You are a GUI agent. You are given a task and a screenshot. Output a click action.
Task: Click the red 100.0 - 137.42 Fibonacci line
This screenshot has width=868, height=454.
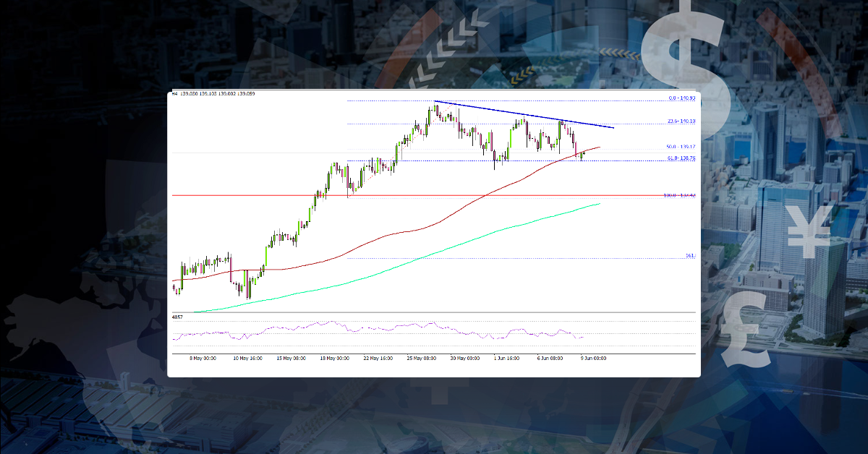506,194
